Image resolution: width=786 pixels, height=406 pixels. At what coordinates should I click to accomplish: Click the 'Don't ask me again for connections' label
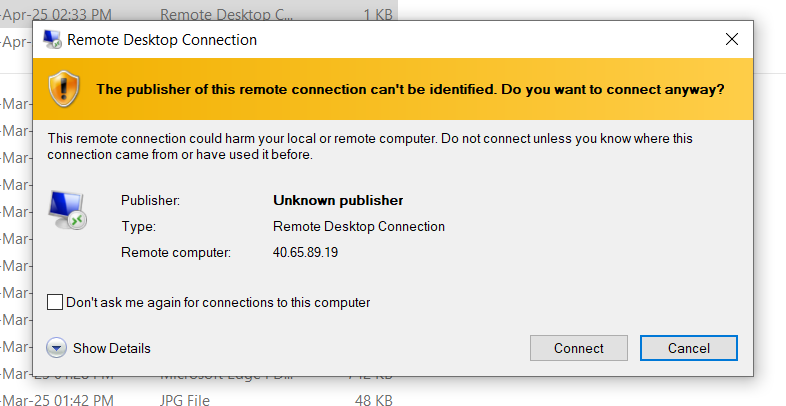coord(218,303)
